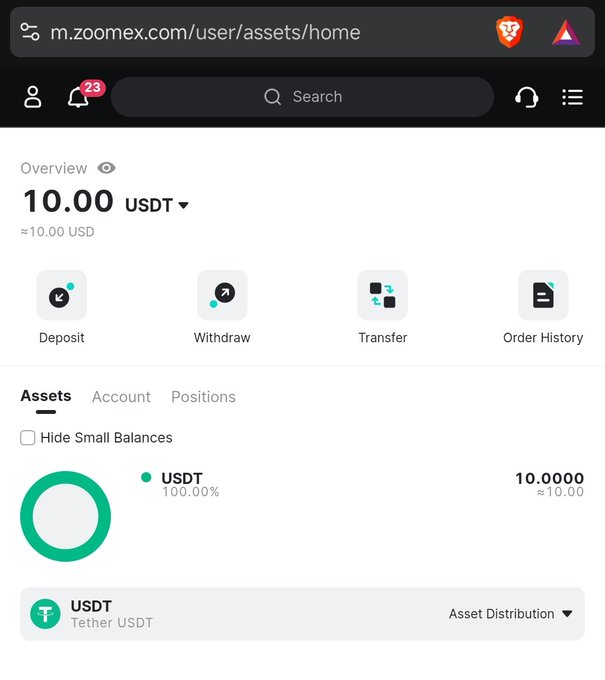Click the Search input field
Screen dimensions: 605x680
[302, 97]
